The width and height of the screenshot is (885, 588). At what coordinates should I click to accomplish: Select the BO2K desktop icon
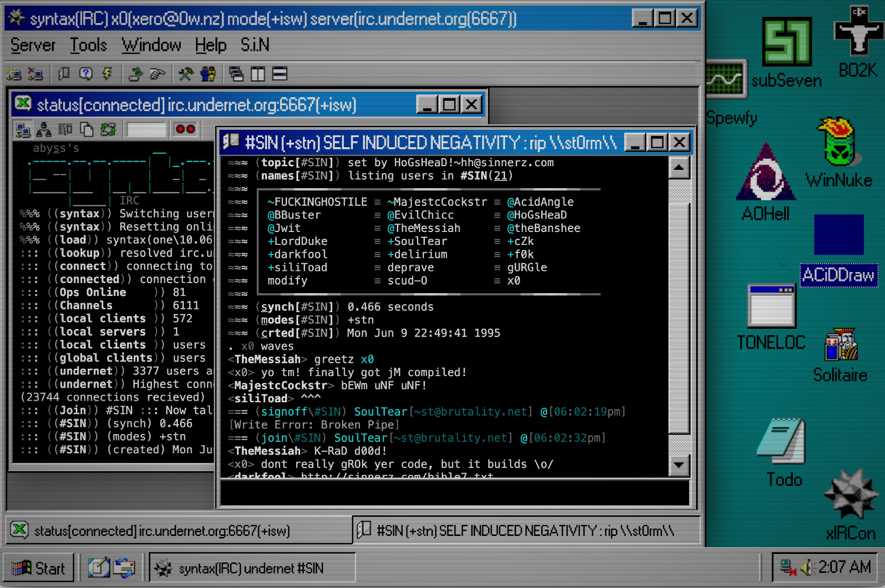pyautogui.click(x=858, y=42)
